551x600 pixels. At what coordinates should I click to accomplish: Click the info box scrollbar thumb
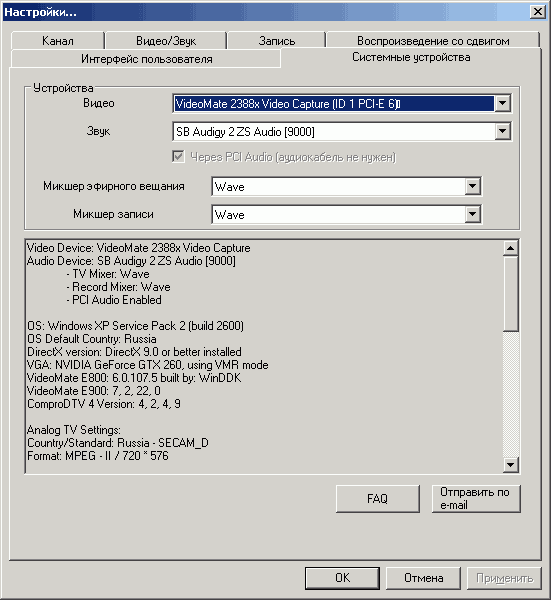(510, 294)
